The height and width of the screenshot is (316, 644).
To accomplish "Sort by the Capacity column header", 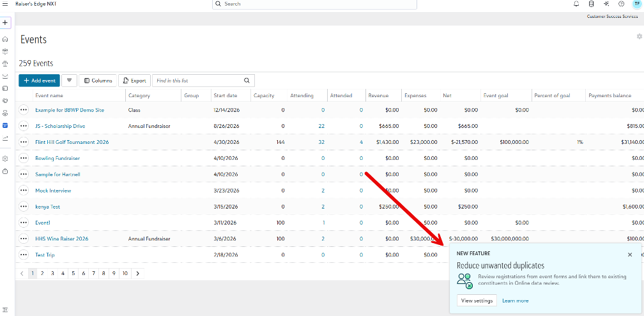I will pos(264,95).
